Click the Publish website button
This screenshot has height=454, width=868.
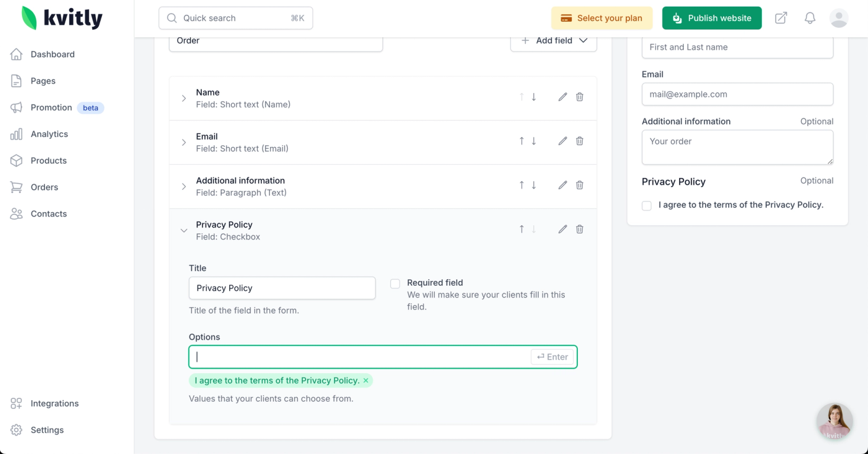click(x=712, y=18)
